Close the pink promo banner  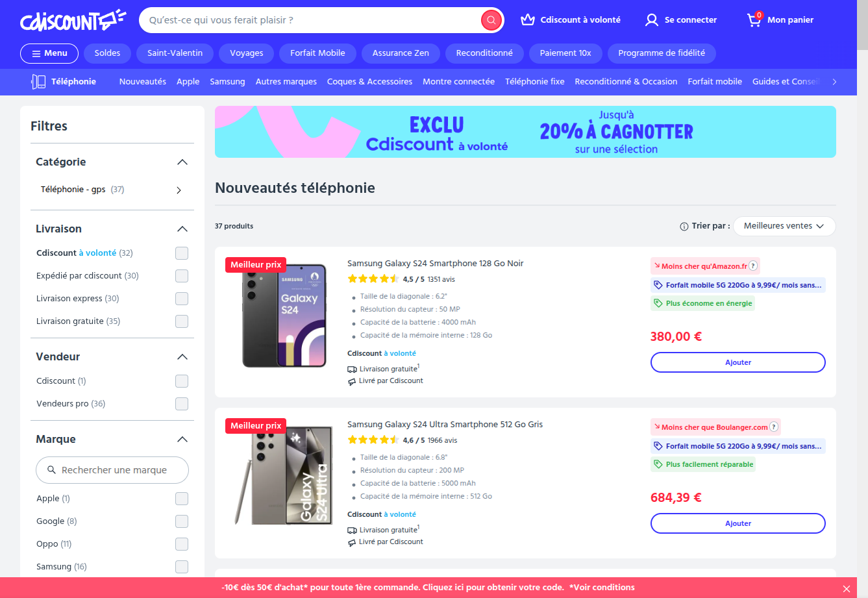pyautogui.click(x=846, y=588)
